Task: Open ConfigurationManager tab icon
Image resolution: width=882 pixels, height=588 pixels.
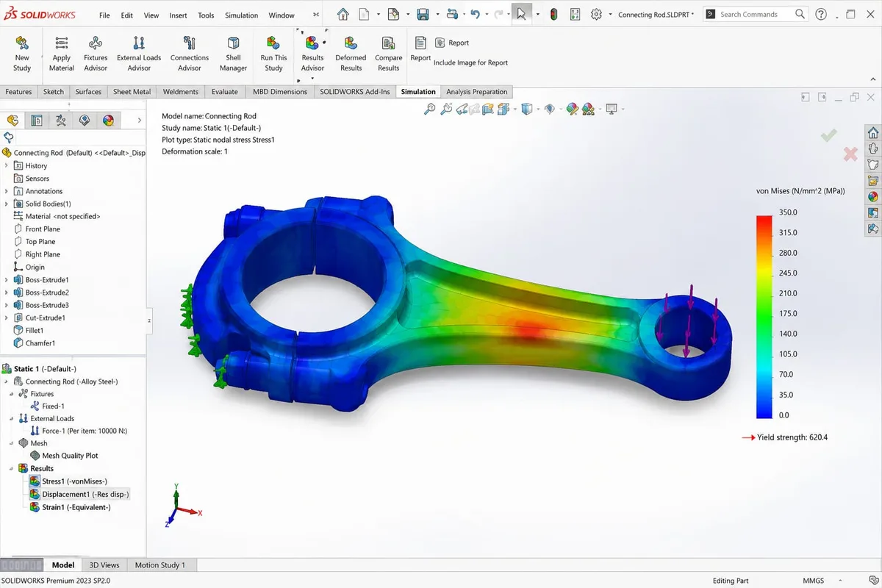Action: tap(61, 121)
